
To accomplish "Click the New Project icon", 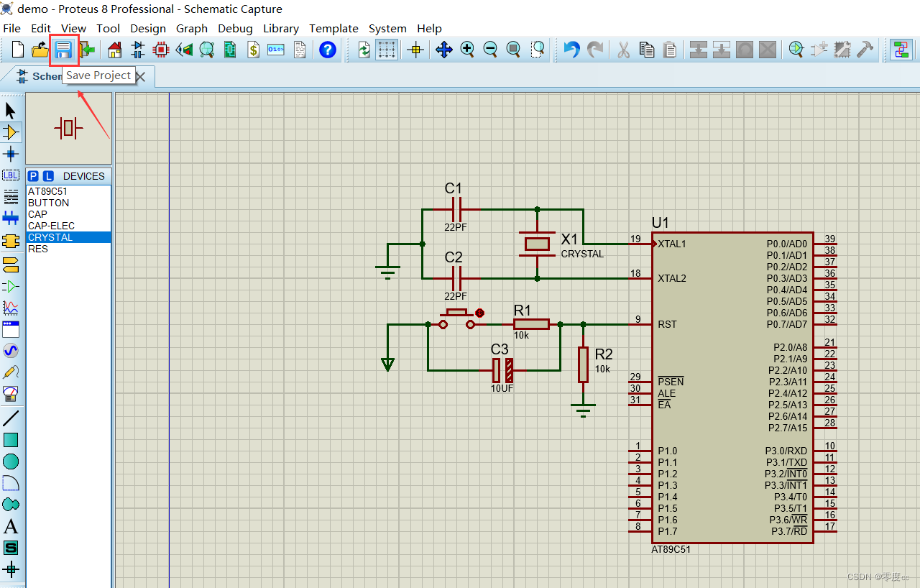I will pos(18,50).
